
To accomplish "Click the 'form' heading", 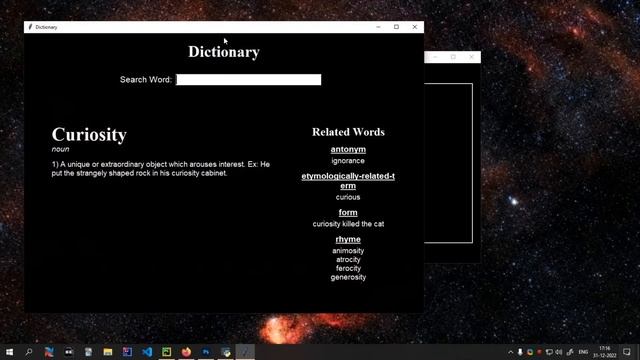I will pos(348,213).
